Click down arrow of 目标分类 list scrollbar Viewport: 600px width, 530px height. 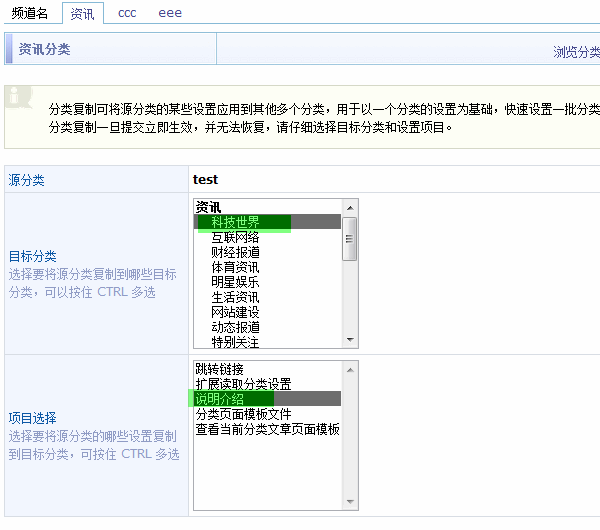point(350,340)
